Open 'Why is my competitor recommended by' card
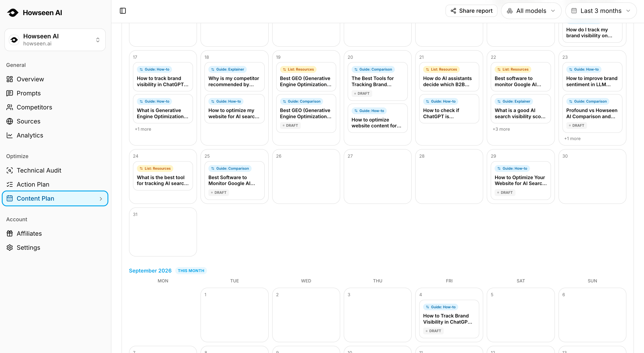Viewport: 644px width, 353px height. (x=234, y=77)
